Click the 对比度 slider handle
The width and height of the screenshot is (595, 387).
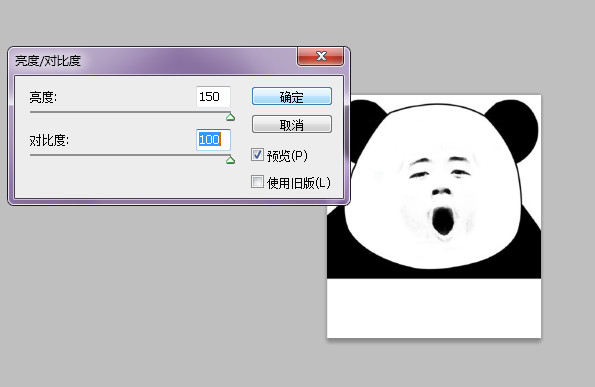tap(230, 160)
